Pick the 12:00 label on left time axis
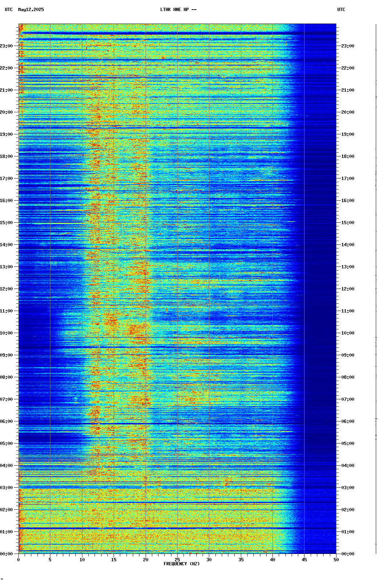The image size is (392, 583). click(6, 289)
